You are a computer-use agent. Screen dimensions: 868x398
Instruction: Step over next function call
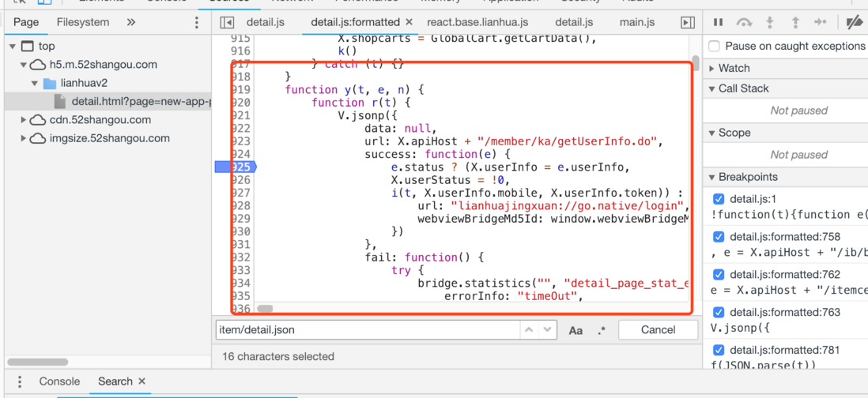pyautogui.click(x=744, y=23)
